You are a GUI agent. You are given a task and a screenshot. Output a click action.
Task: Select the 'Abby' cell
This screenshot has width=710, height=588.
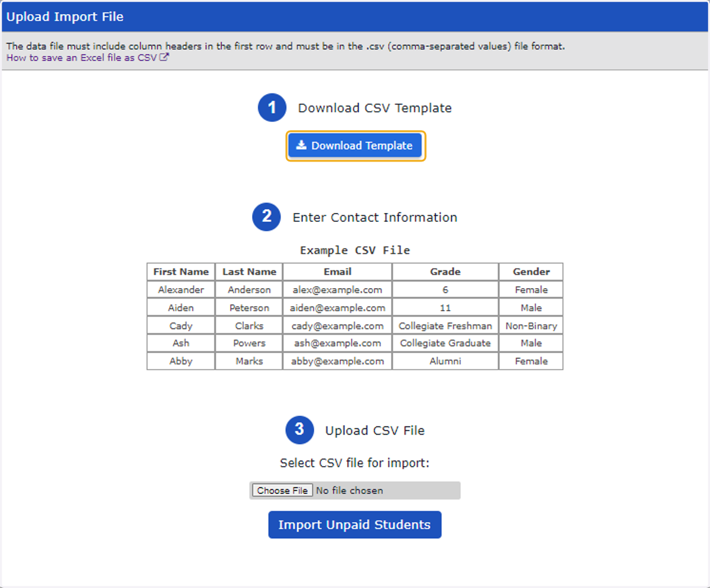coord(181,361)
